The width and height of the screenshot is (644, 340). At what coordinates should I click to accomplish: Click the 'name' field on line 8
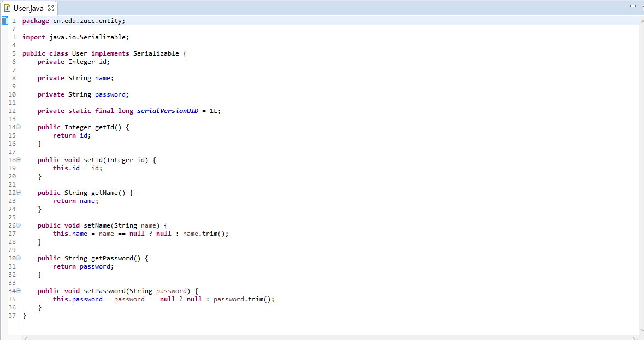[x=103, y=78]
